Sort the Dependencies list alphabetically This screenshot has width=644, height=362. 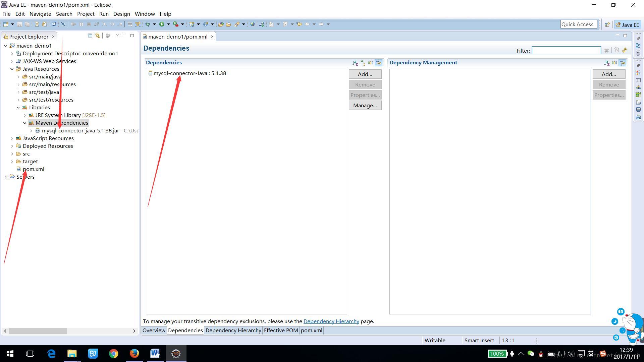355,63
